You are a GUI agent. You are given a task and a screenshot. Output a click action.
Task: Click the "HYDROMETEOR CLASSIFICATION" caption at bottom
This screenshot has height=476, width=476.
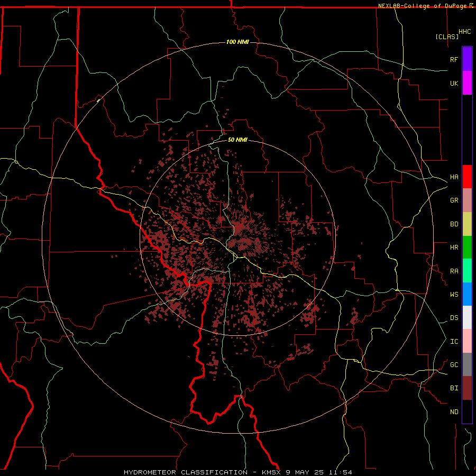186,472
